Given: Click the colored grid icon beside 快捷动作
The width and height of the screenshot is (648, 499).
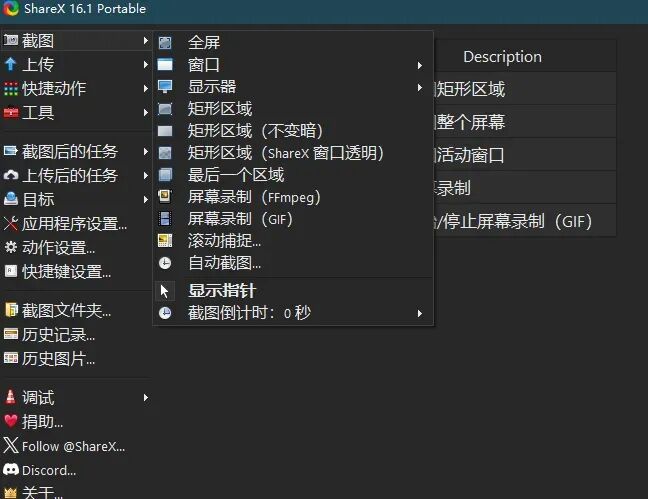Looking at the screenshot, I should tap(11, 88).
